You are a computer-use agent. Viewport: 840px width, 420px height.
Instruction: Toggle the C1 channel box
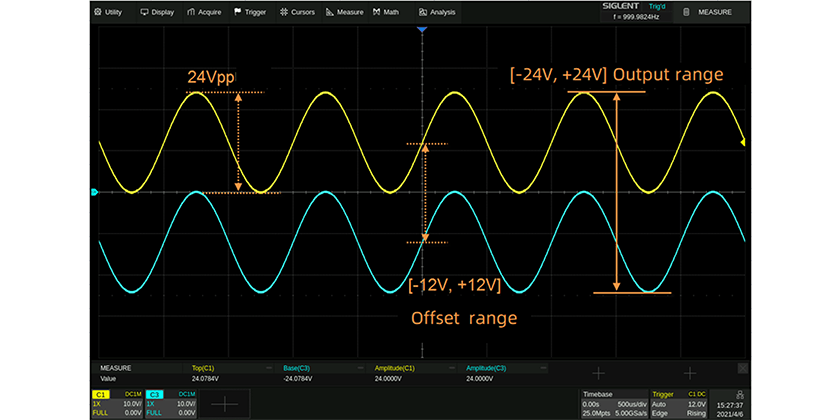pos(118,403)
